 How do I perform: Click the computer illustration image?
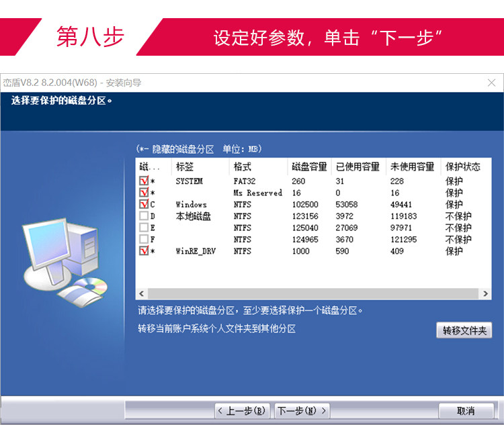click(x=65, y=263)
